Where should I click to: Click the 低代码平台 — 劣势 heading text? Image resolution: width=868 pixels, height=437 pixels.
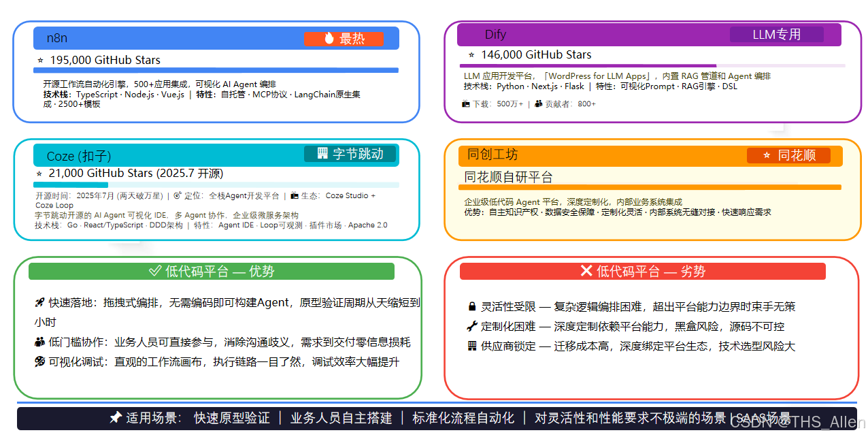coord(651,272)
